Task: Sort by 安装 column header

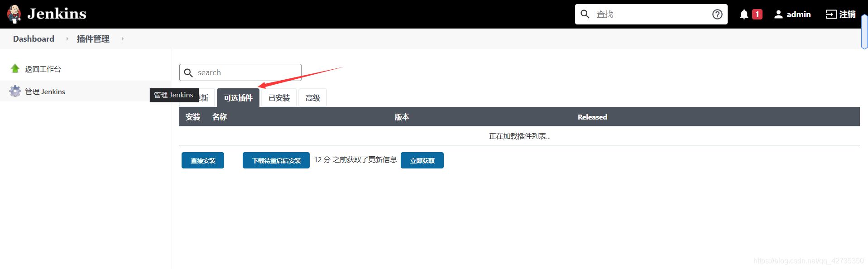Action: tap(193, 117)
